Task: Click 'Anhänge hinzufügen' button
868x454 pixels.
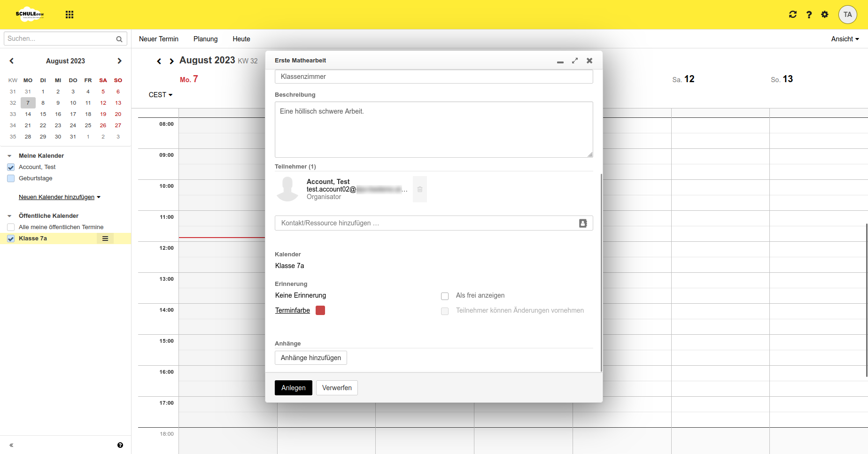Action: click(311, 358)
